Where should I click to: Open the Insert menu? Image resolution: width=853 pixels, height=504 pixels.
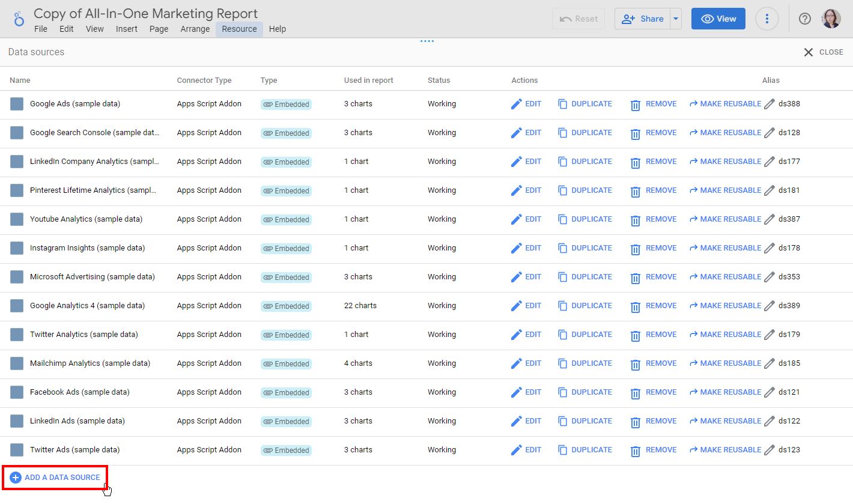pyautogui.click(x=127, y=29)
